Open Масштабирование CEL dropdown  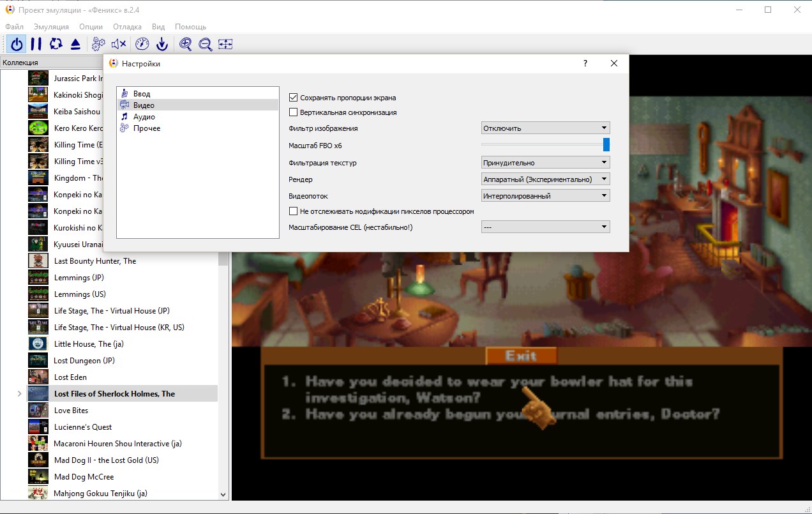[x=545, y=227]
